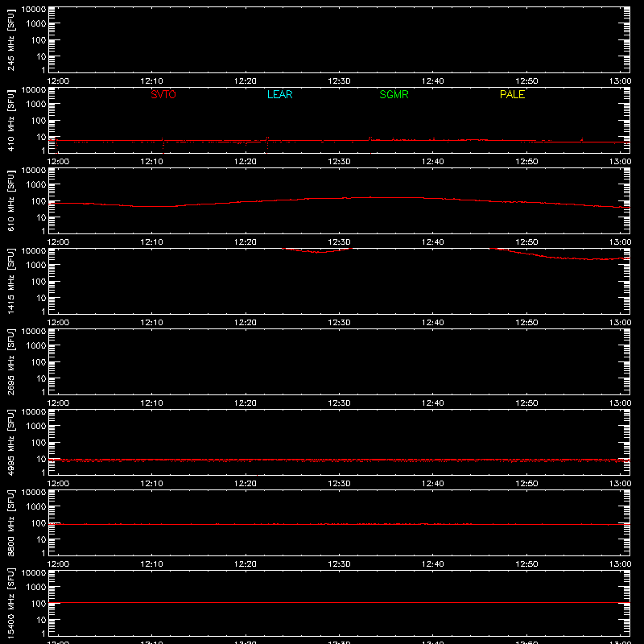
Task: Select the 12:20 label under the 4995 MHz plot
Action: 246,484
